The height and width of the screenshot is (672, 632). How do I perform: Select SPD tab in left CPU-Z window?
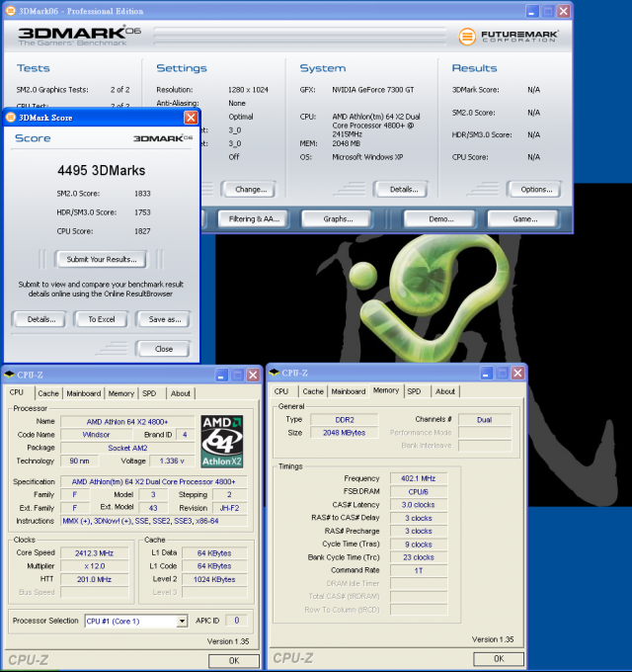pyautogui.click(x=149, y=393)
